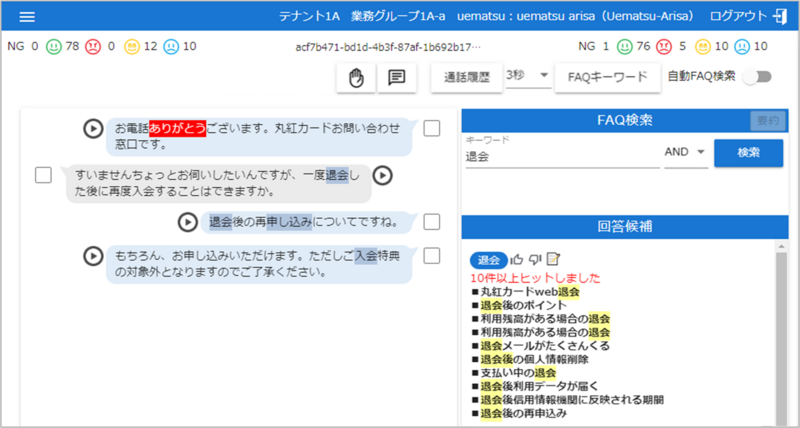
Task: Open the AND search condition dropdown
Action: [x=685, y=152]
